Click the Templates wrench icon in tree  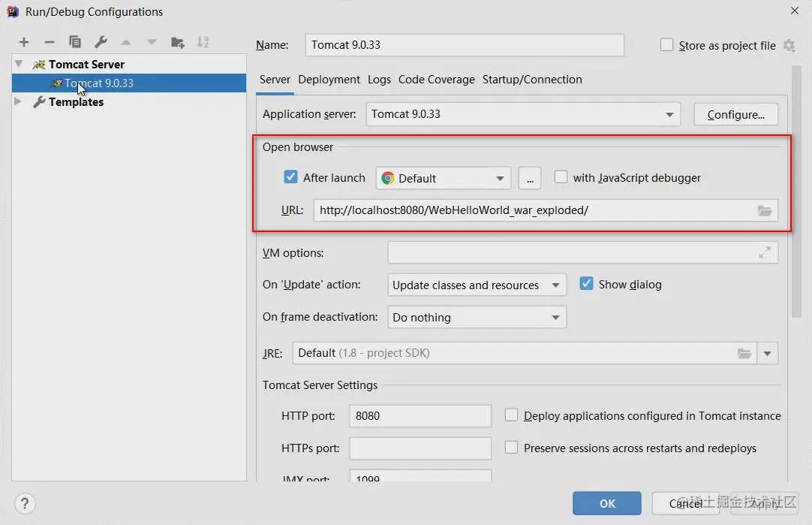click(39, 102)
